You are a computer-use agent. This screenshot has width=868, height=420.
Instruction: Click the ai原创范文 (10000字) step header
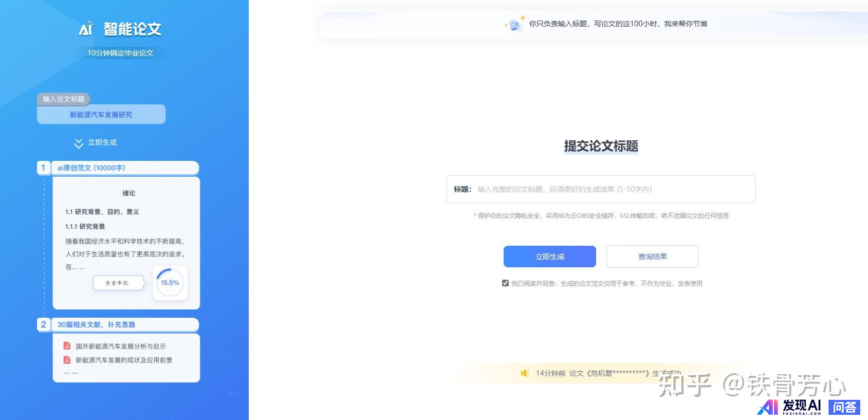pos(125,168)
